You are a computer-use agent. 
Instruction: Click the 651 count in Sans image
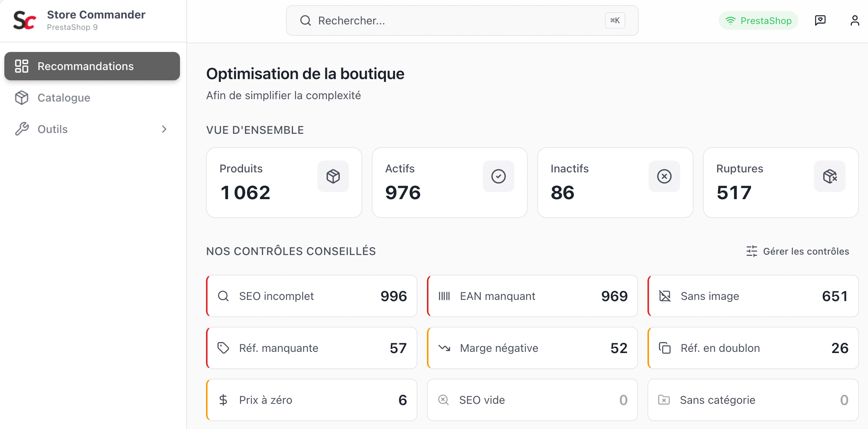pyautogui.click(x=835, y=296)
